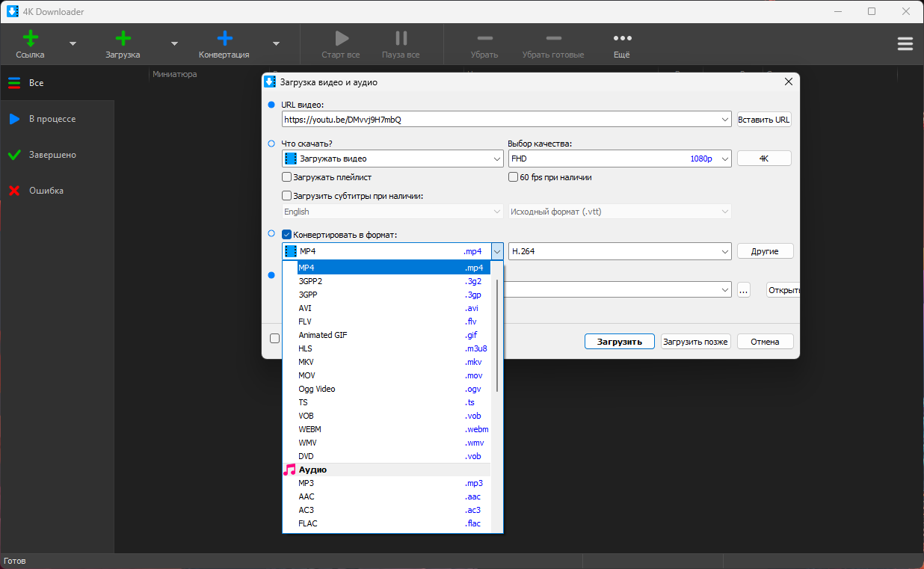Uncheck Конвертировать в формат checkbox
This screenshot has width=924, height=569.
[x=286, y=235]
